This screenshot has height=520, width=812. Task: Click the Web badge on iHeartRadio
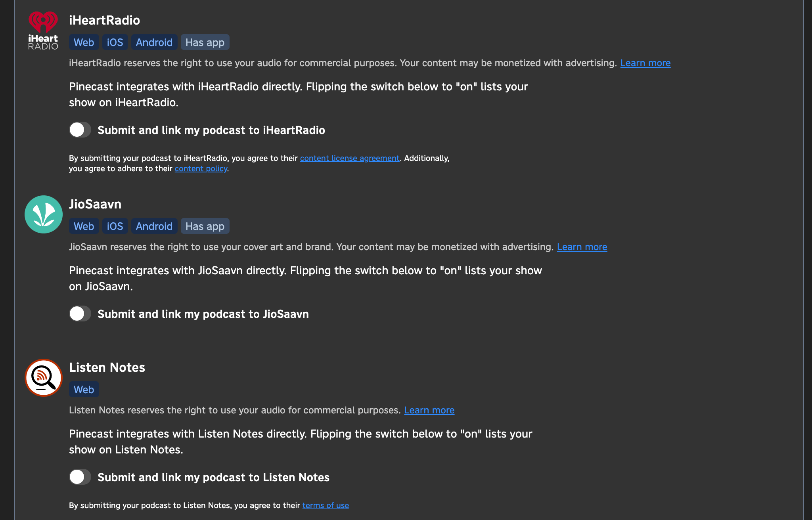tap(83, 42)
